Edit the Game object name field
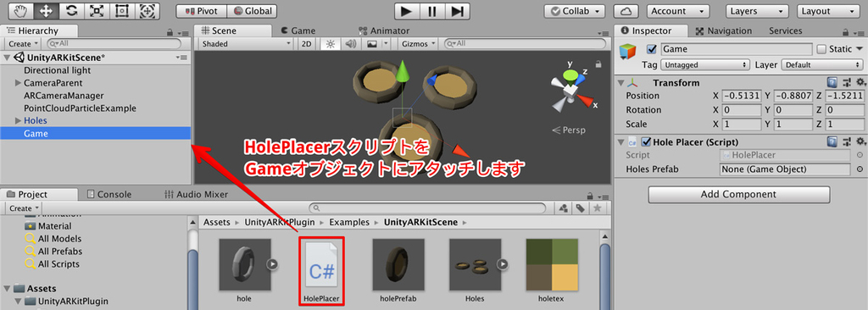Image resolution: width=868 pixels, height=310 pixels. 737,49
